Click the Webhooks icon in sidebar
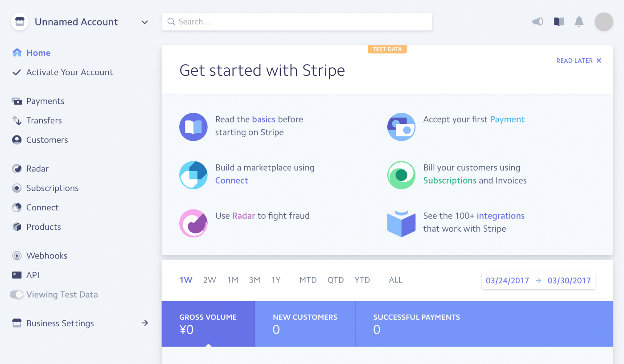Viewport: 624px width, 364px height. point(17,256)
